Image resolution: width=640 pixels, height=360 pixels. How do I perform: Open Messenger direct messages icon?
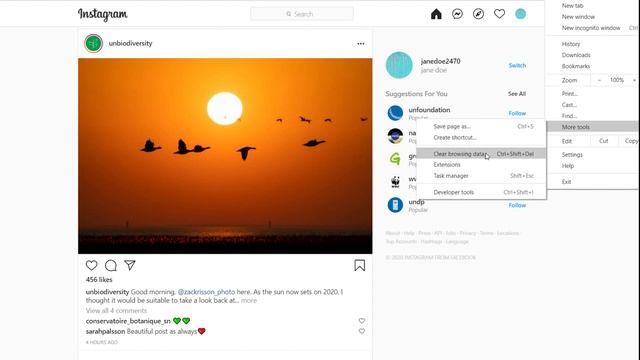tap(457, 14)
